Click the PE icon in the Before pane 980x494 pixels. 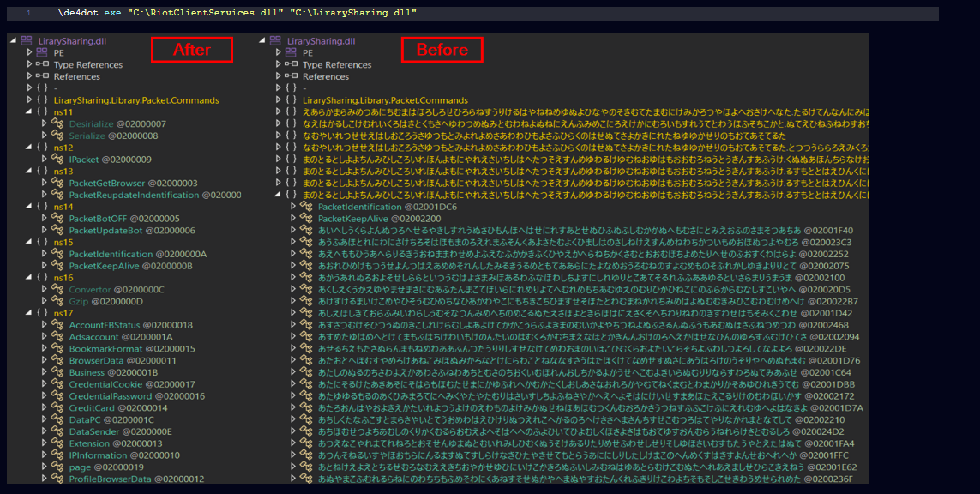tap(291, 53)
